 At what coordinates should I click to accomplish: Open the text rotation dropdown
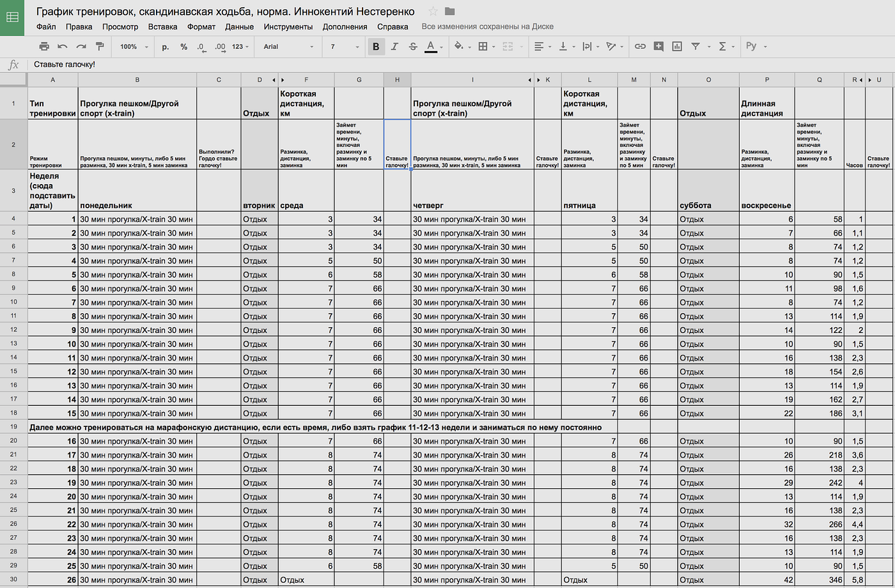coord(614,47)
